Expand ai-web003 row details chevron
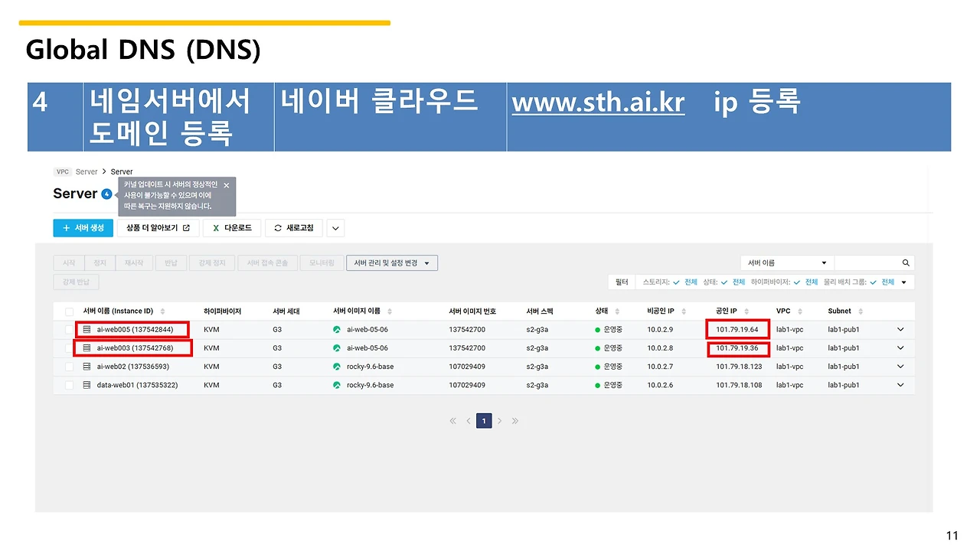Screen dimensions: 980x551 (x=900, y=348)
